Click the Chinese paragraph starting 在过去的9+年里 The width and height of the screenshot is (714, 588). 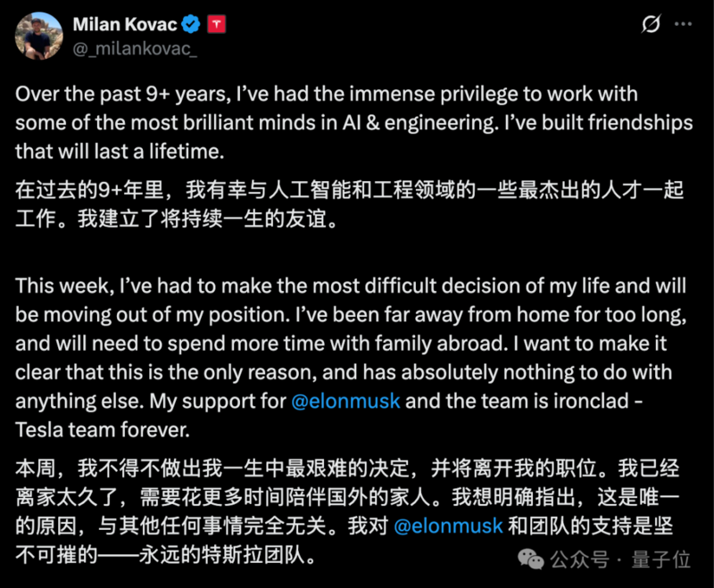(x=349, y=204)
